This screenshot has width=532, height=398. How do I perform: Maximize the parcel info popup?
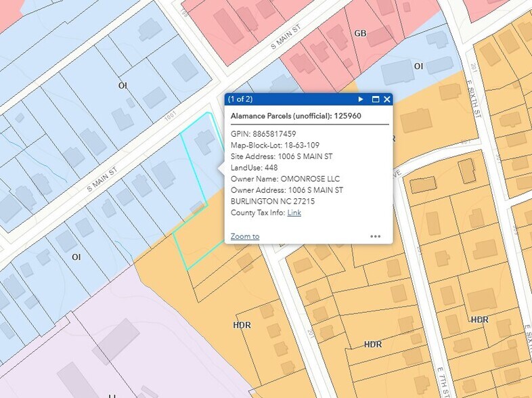(x=376, y=99)
